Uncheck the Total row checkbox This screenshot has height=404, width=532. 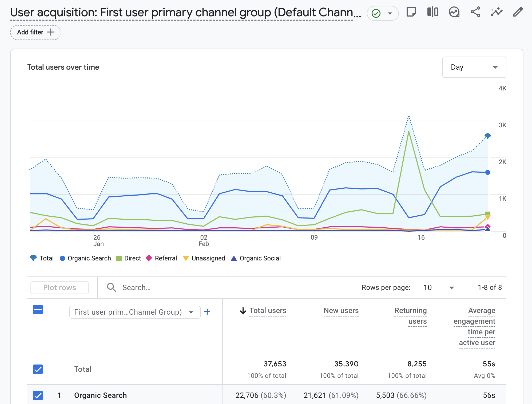38,369
